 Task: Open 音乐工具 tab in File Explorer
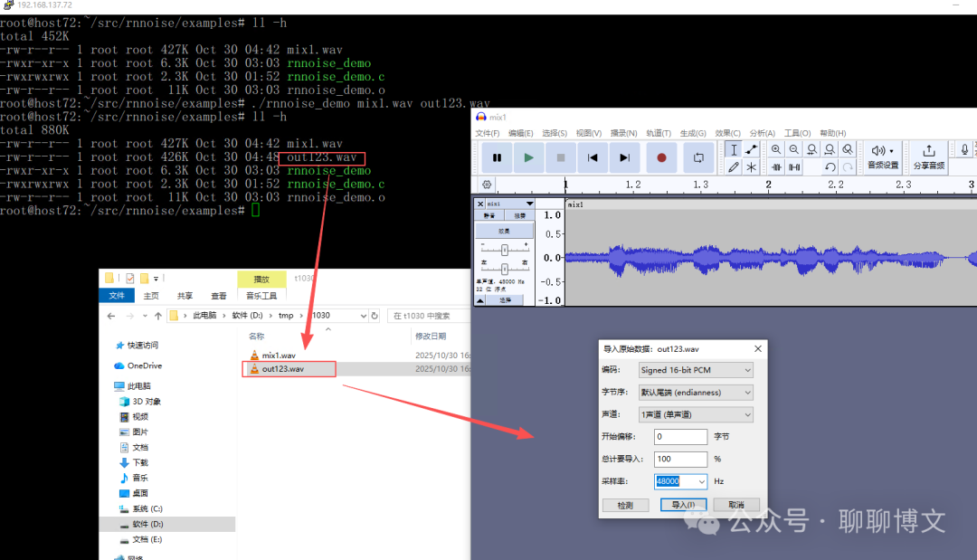click(261, 296)
